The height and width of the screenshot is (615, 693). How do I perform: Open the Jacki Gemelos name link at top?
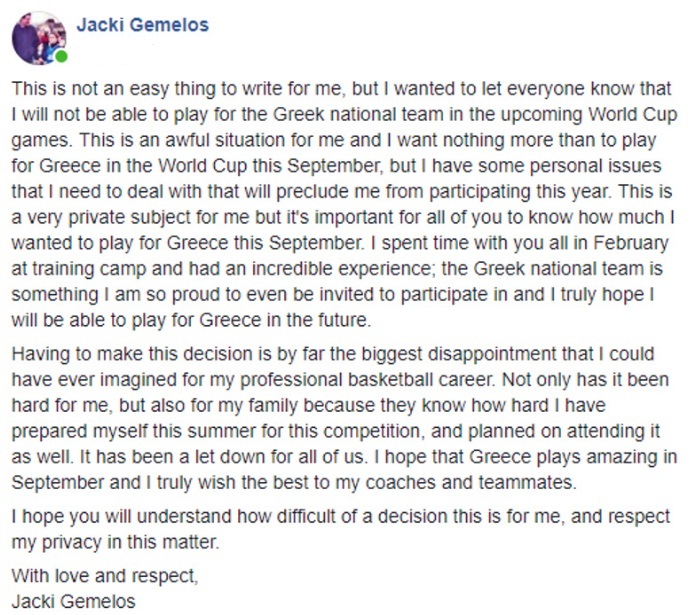[x=143, y=25]
